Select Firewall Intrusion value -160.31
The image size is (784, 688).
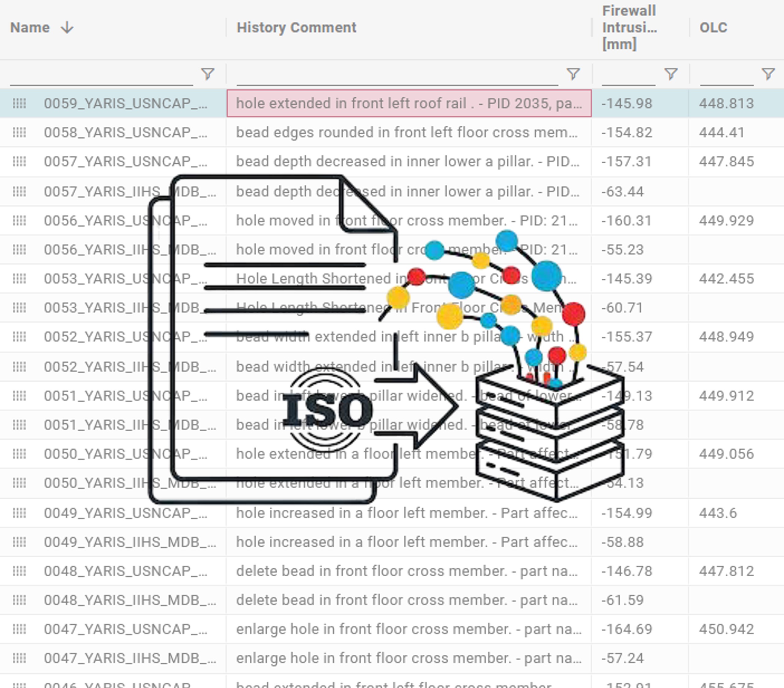[627, 220]
